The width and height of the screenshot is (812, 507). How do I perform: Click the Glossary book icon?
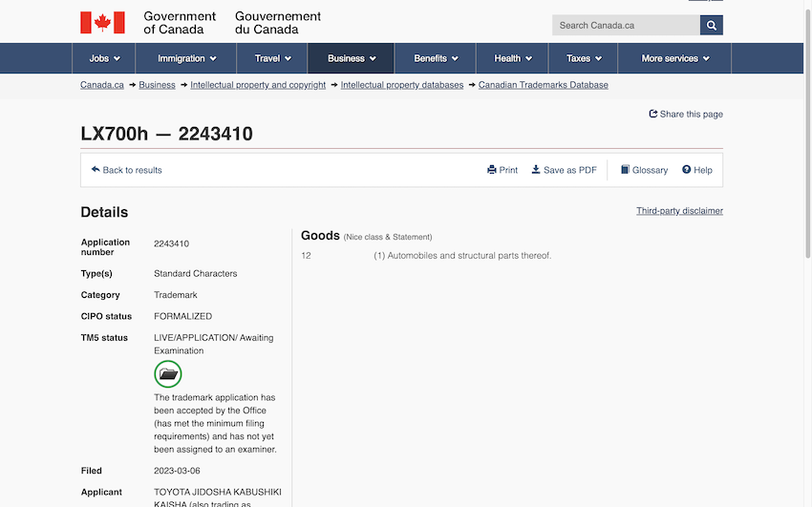[625, 170]
